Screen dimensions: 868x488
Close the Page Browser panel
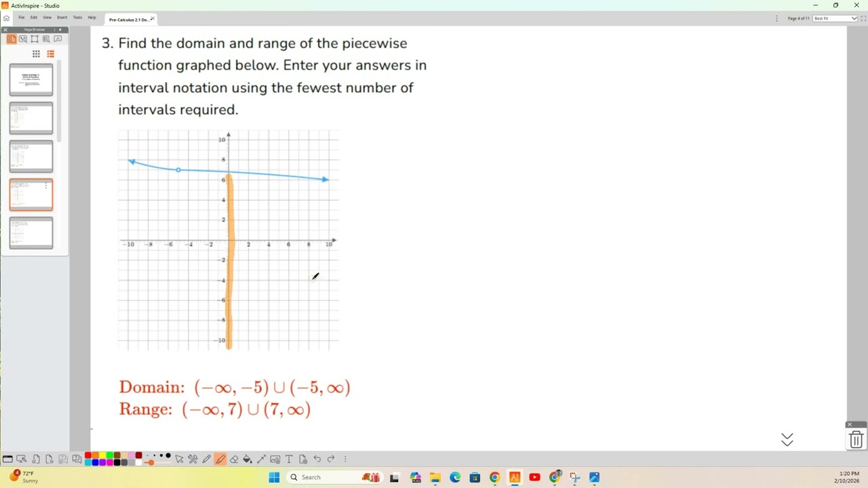(x=5, y=30)
